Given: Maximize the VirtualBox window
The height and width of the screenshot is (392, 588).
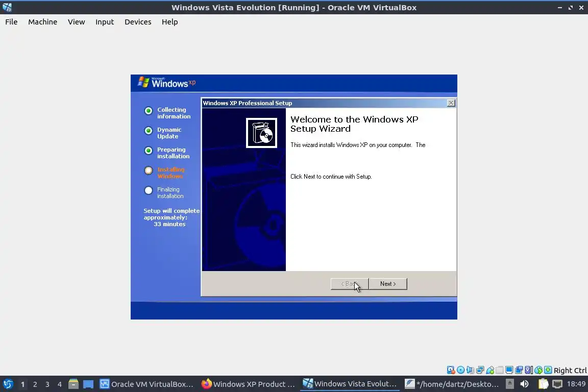Looking at the screenshot, I should tap(570, 8).
